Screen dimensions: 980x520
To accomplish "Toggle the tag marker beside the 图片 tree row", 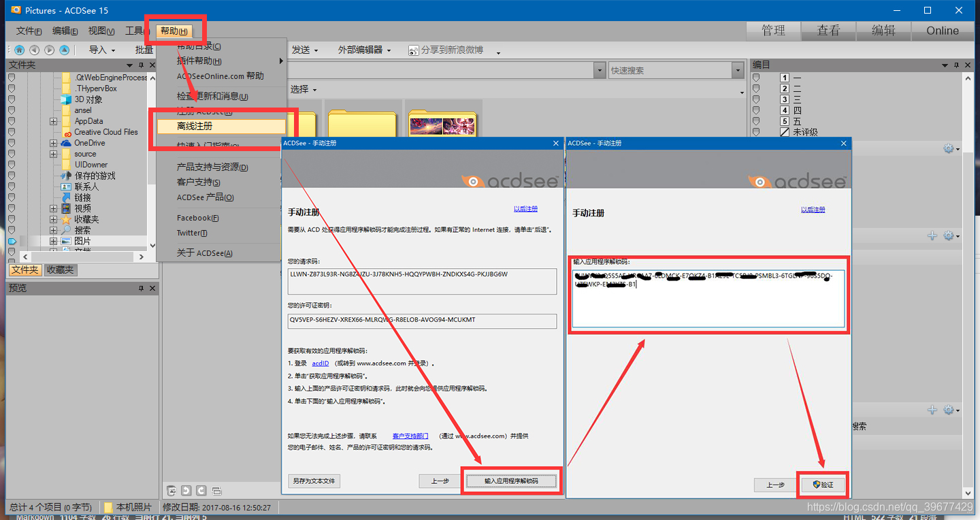I will [12, 241].
